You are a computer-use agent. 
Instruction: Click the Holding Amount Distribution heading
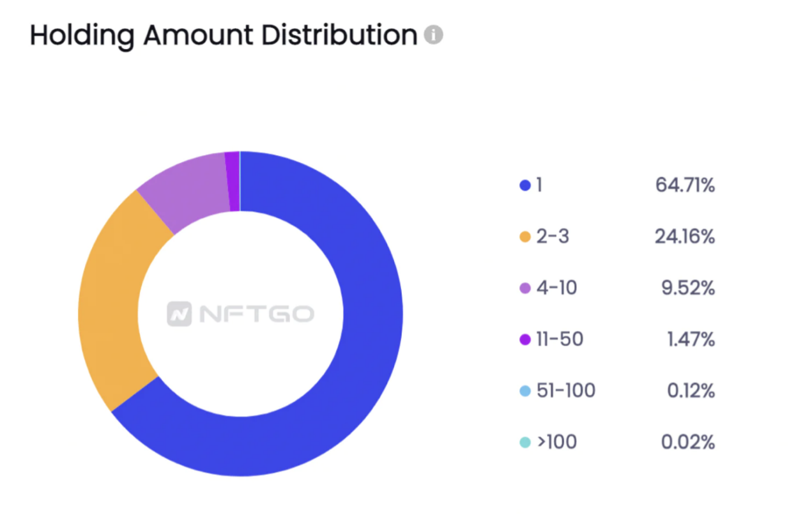pos(224,35)
